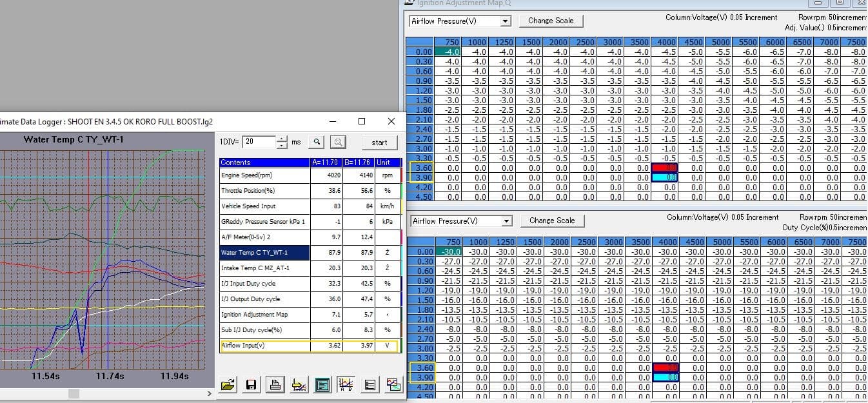Select the I/J Output Duty cycle row
The width and height of the screenshot is (868, 403).
pos(310,299)
